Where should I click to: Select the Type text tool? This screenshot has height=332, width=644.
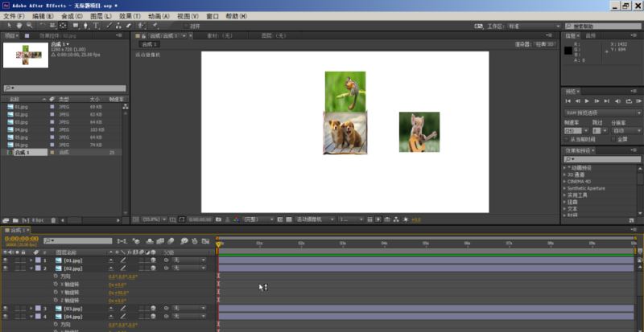click(x=96, y=26)
